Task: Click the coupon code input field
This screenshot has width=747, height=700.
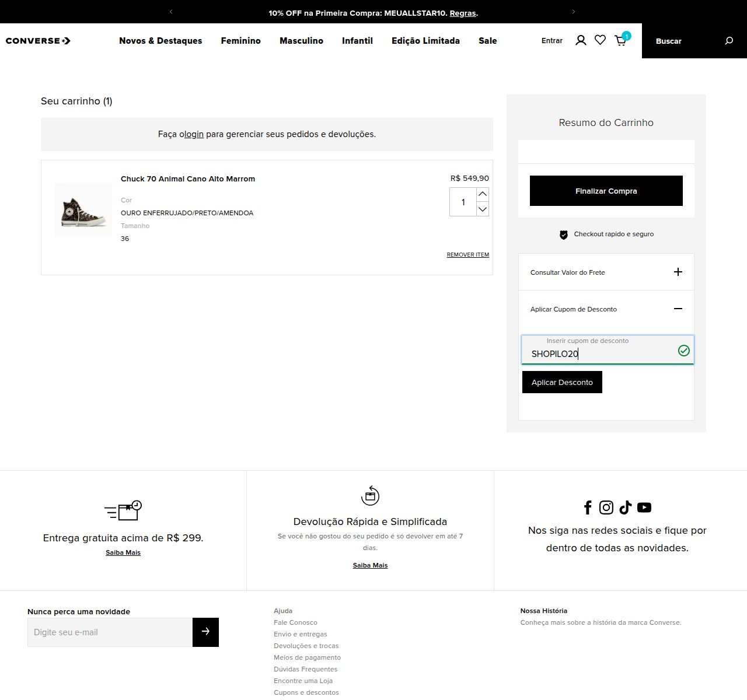Action: coord(608,350)
